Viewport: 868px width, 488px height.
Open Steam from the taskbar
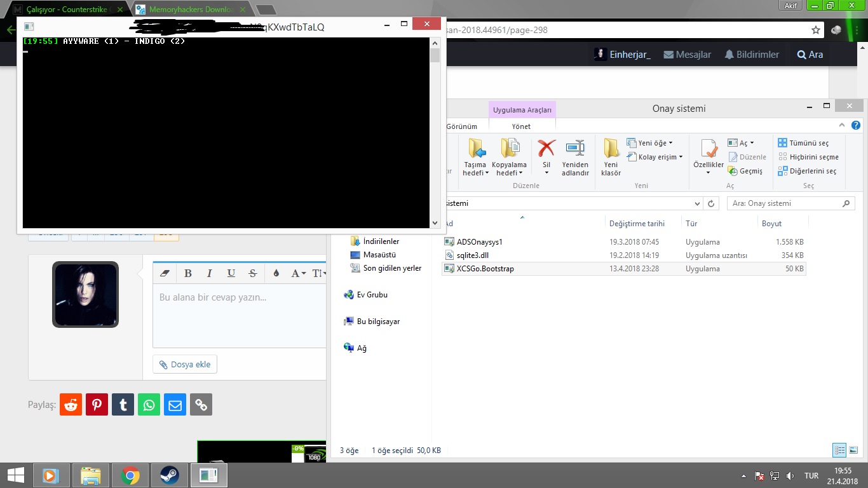pos(169,475)
